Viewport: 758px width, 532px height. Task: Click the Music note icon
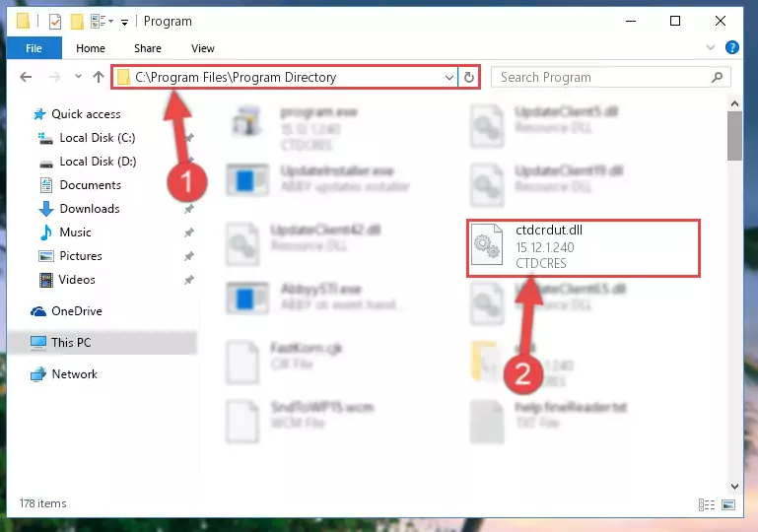[x=46, y=233]
